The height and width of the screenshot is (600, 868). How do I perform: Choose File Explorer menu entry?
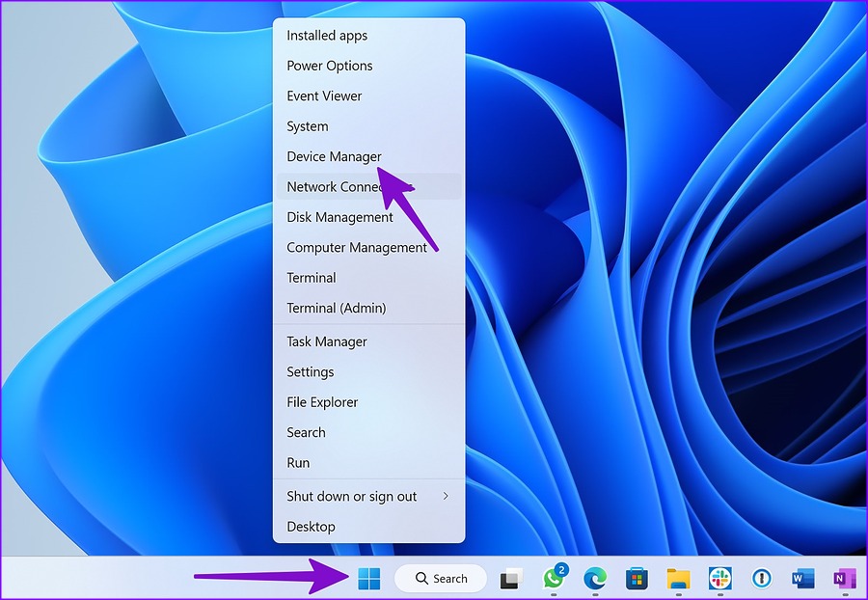pyautogui.click(x=368, y=402)
